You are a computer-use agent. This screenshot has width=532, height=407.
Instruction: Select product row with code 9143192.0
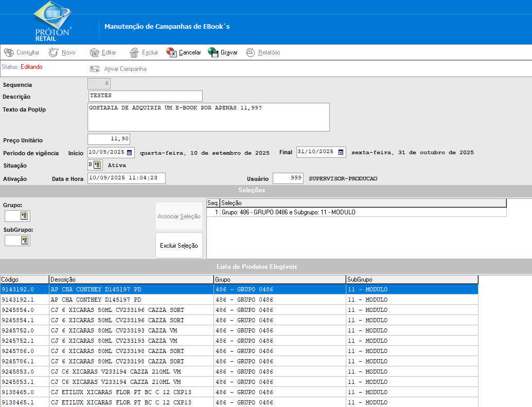click(x=239, y=289)
